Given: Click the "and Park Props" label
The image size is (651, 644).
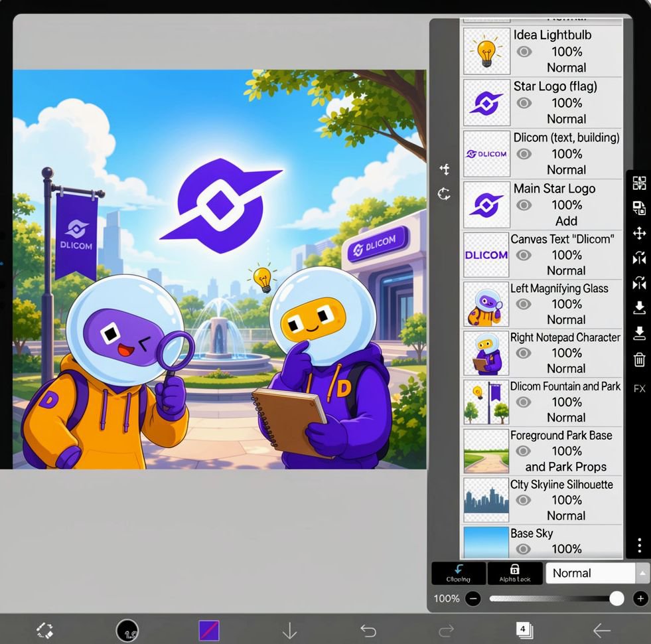Looking at the screenshot, I should pos(565,467).
